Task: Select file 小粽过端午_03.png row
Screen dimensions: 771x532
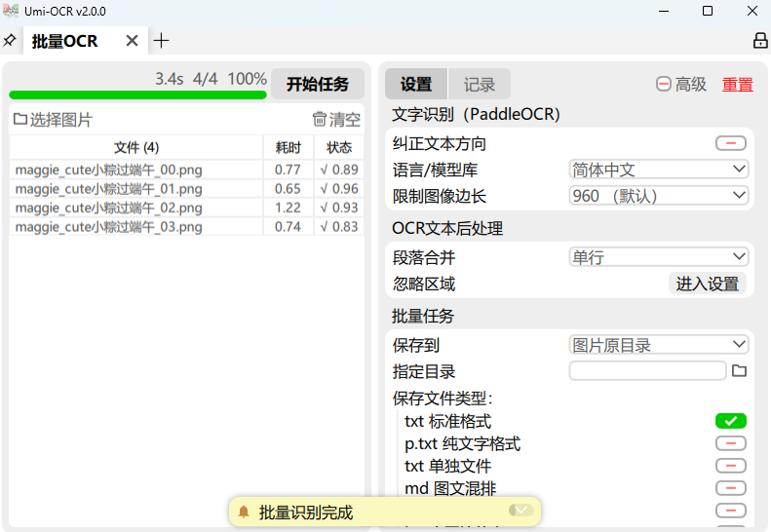Action: 186,227
